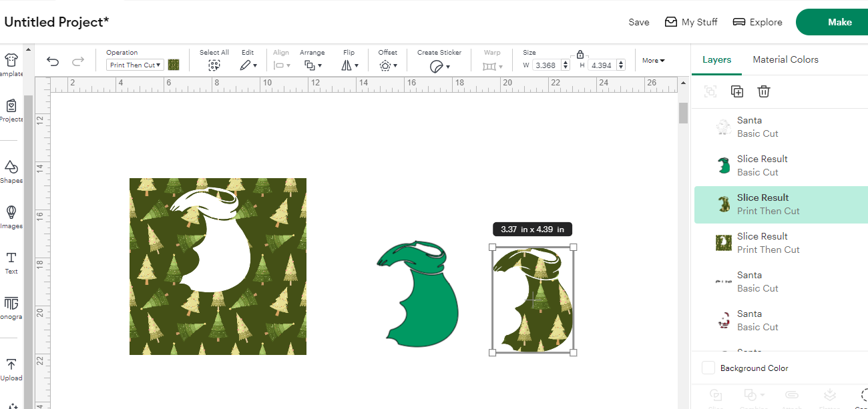Click the Select All icon
The width and height of the screenshot is (868, 409).
[x=214, y=65]
